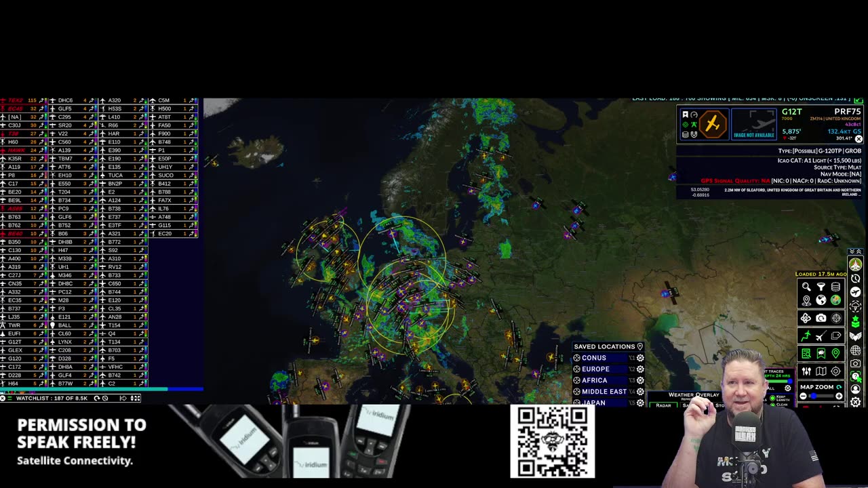Screen dimensions: 868x488
Task: Open the database stack icon
Action: tap(835, 286)
